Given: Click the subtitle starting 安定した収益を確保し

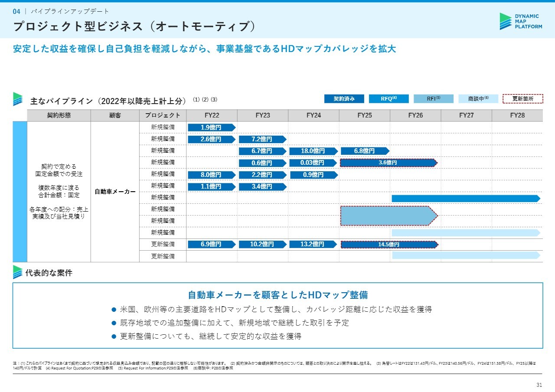Looking at the screenshot, I should click(205, 49).
